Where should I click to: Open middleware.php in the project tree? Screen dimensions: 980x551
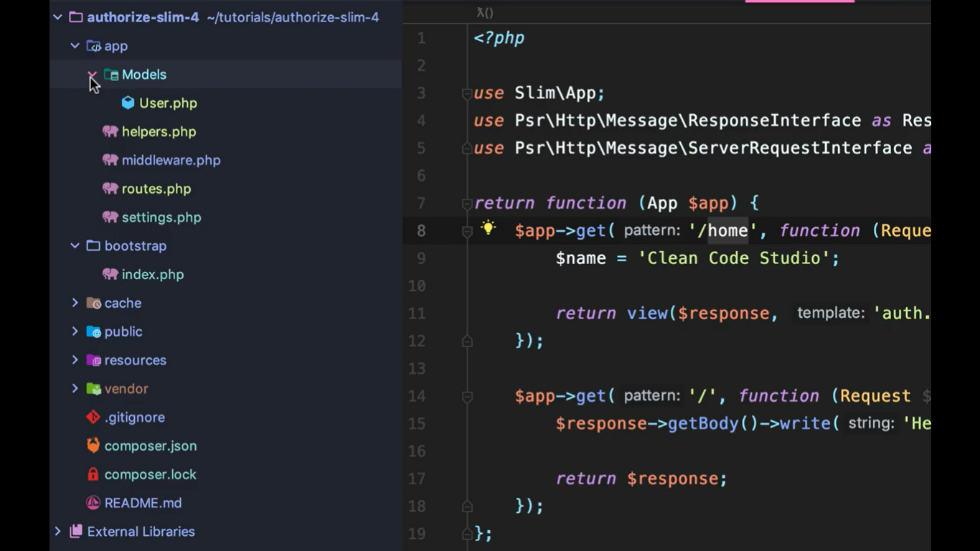(171, 160)
